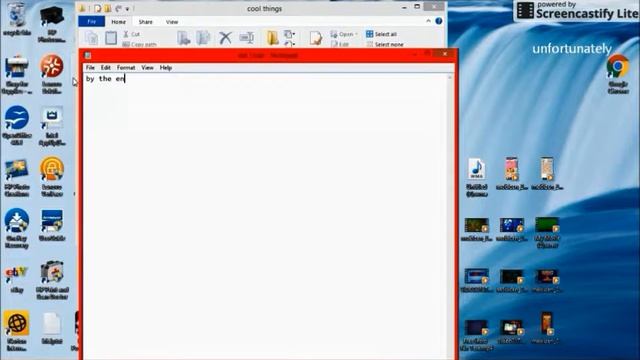The width and height of the screenshot is (640, 360).
Task: Select the black HP printer desktop icon
Action: point(51,24)
